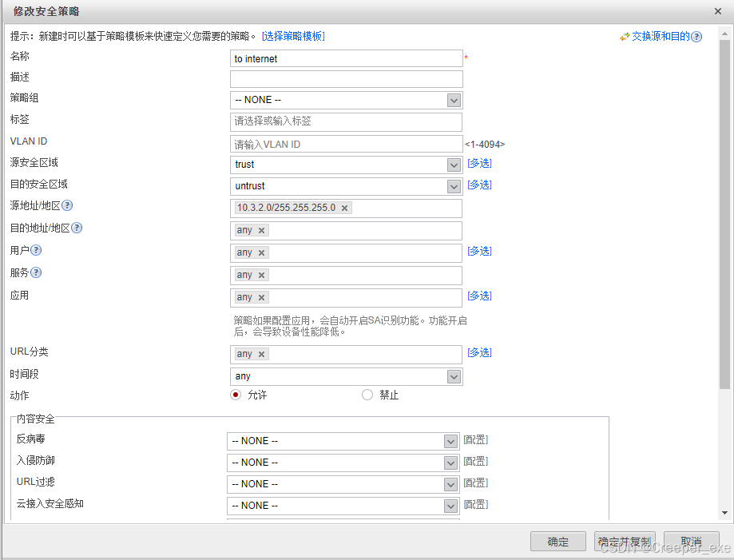Click the empty 描述 input field
The image size is (734, 560).
point(347,79)
